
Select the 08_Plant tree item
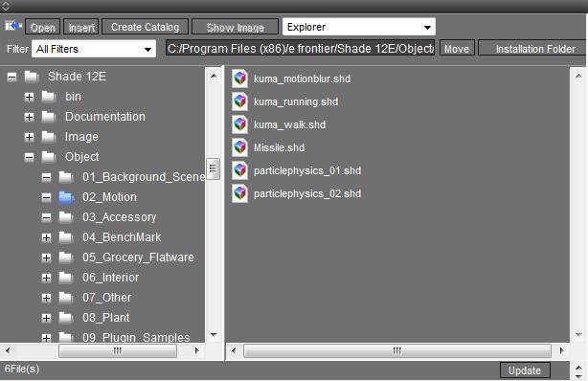tap(106, 318)
